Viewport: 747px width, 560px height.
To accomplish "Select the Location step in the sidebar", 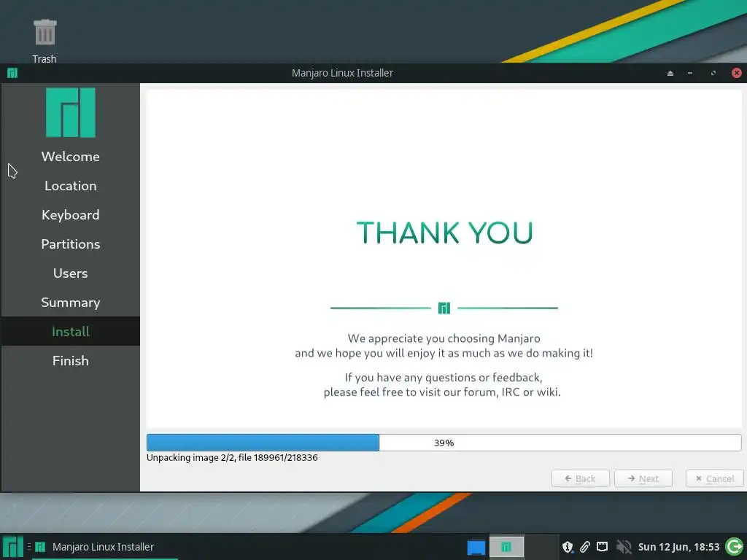I will (x=71, y=186).
